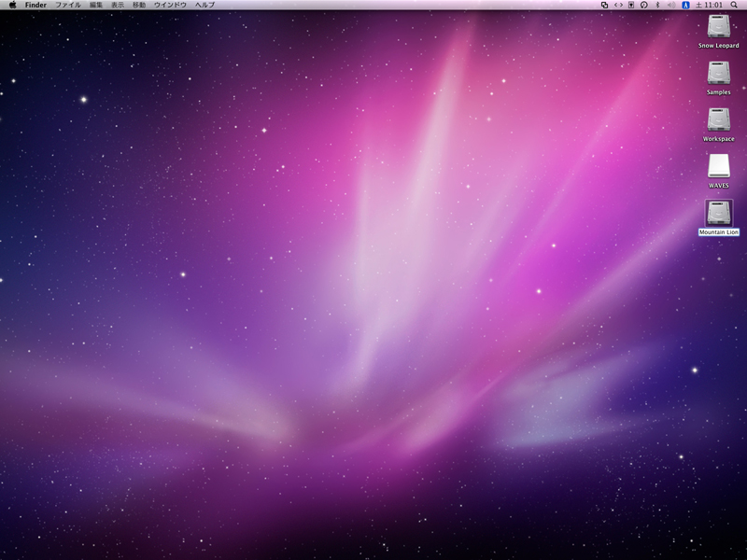Click the overlapping squares menu bar icon

(604, 5)
